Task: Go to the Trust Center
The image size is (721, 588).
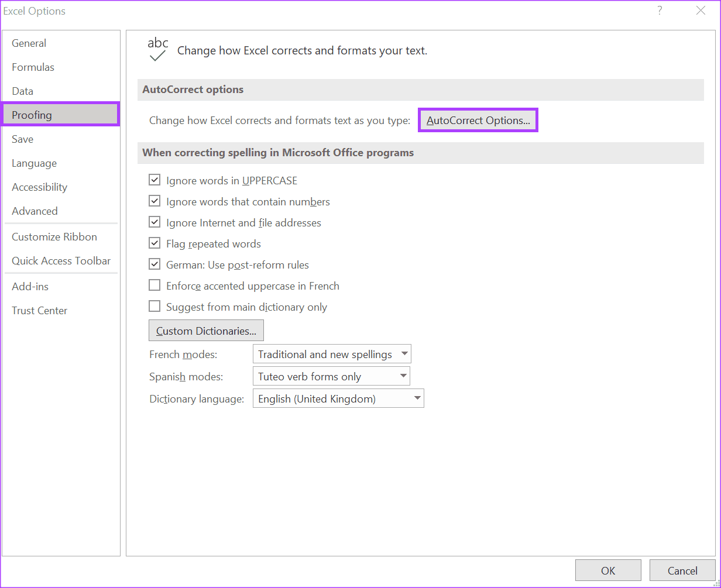Action: click(x=61, y=311)
